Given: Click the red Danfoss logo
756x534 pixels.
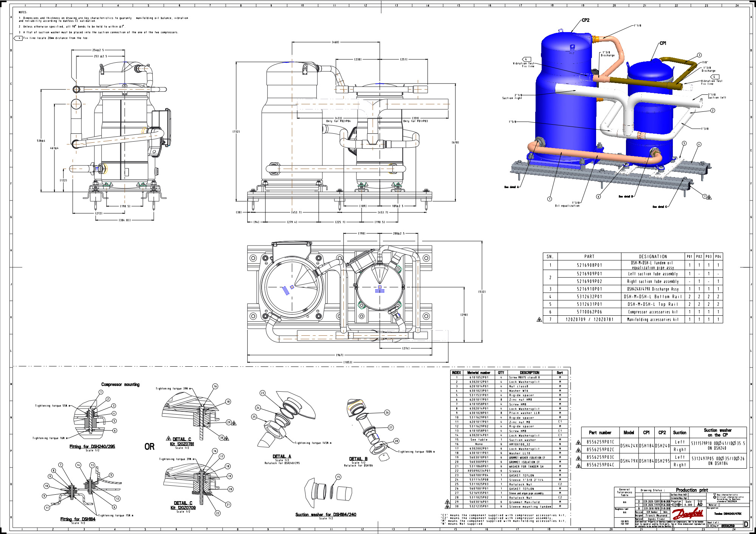Looking at the screenshot, I should 688,514.
